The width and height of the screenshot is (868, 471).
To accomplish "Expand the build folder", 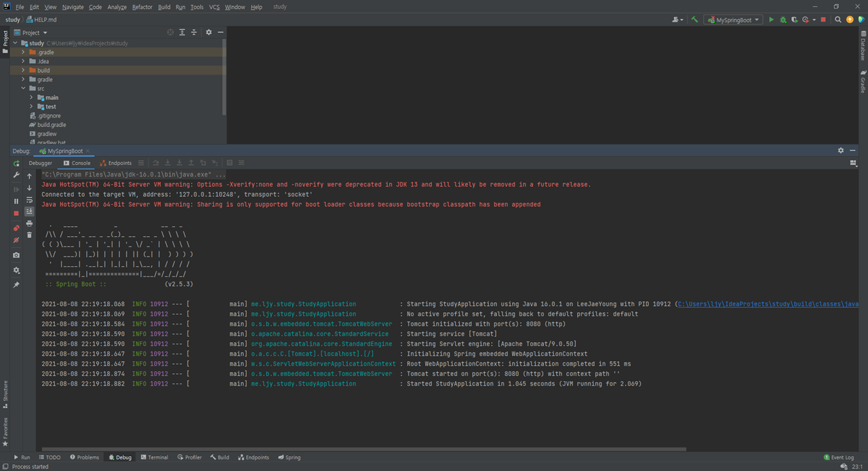I will click(23, 70).
